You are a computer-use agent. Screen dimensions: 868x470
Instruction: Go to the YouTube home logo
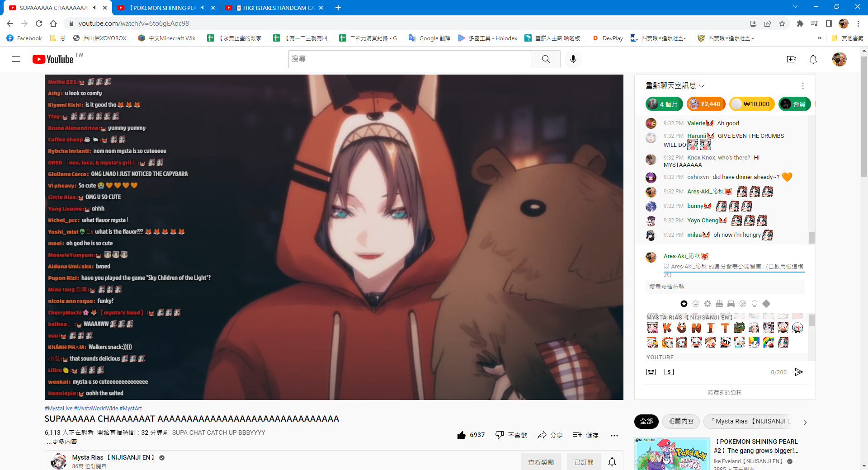53,59
